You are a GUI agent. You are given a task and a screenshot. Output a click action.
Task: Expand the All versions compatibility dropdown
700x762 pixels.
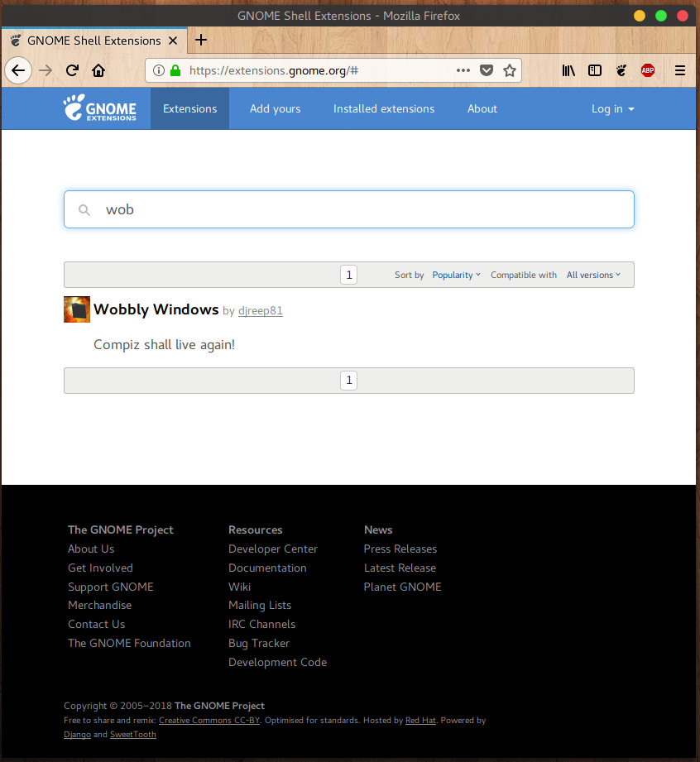pos(593,275)
